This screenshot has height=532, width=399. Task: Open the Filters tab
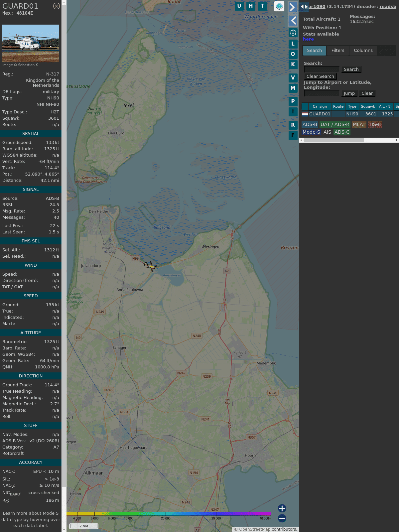tap(337, 51)
